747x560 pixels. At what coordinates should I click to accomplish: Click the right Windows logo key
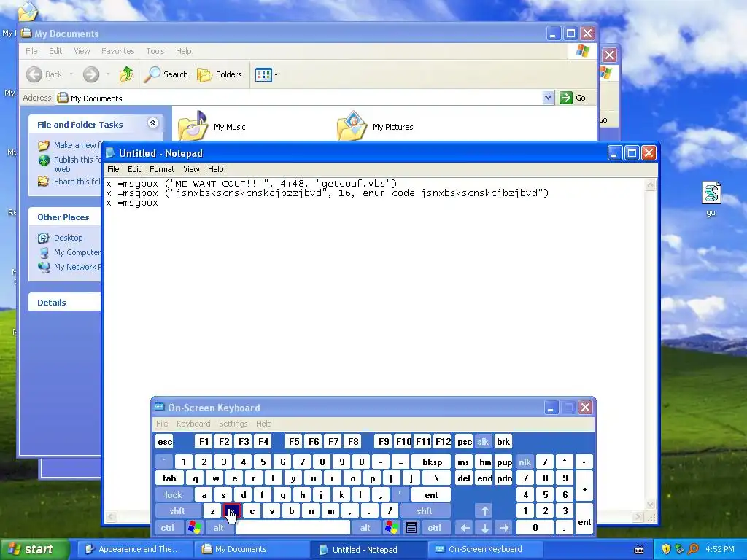392,528
